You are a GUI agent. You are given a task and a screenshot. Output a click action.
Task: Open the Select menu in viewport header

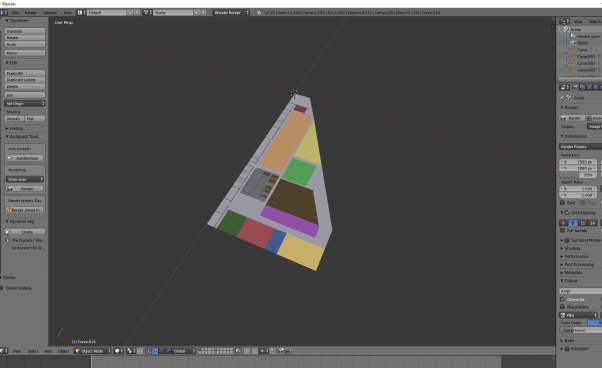click(33, 351)
